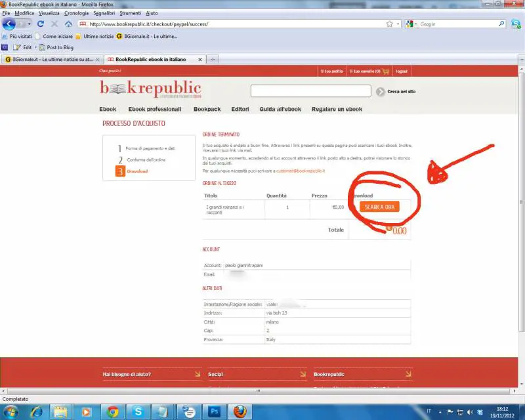The image size is (525, 420).
Task: Open the Ebook professionali section
Action: (155, 109)
